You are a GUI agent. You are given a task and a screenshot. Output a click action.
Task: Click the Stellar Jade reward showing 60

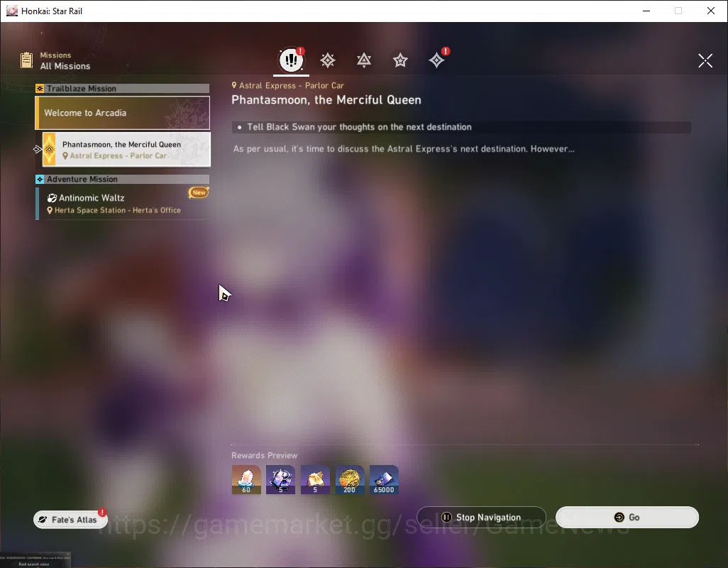pos(246,480)
